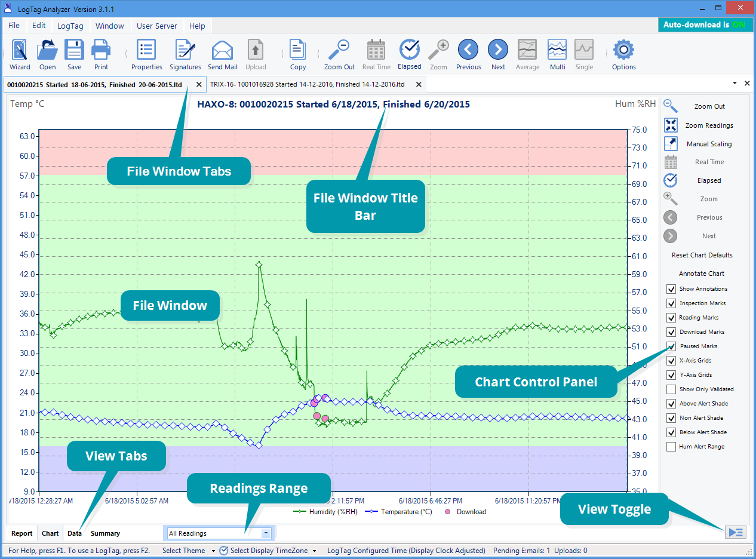Toggle Y-Axis Grids checkbox
The image size is (756, 559).
point(671,375)
